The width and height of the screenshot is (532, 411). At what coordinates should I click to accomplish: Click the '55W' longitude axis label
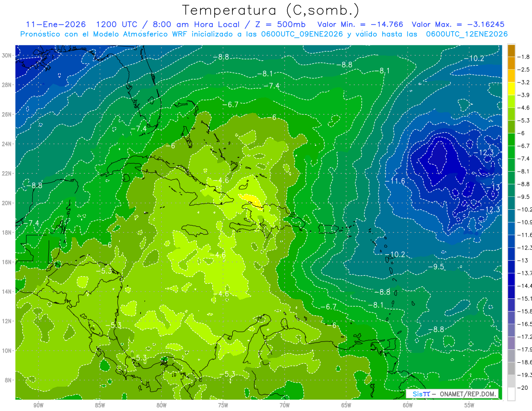(469, 405)
